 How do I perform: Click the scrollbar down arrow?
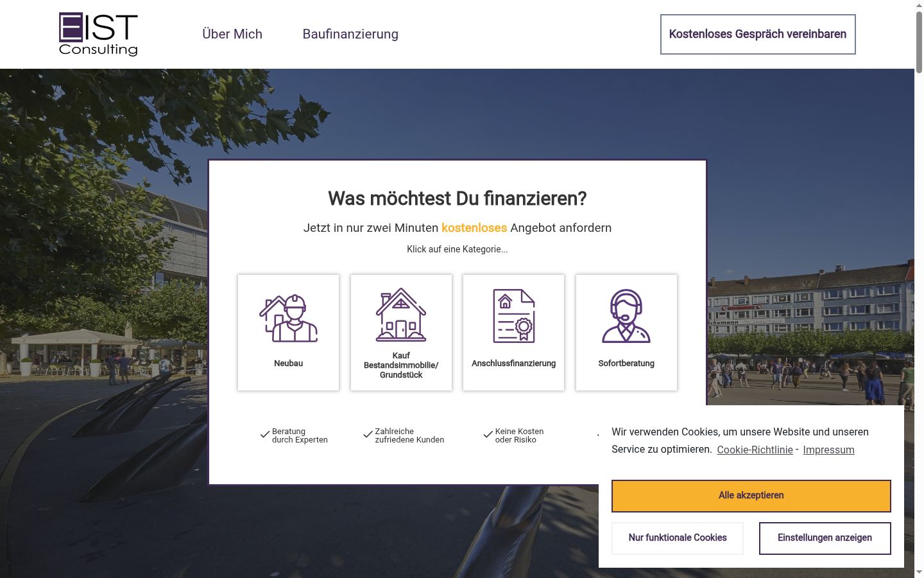(919, 572)
